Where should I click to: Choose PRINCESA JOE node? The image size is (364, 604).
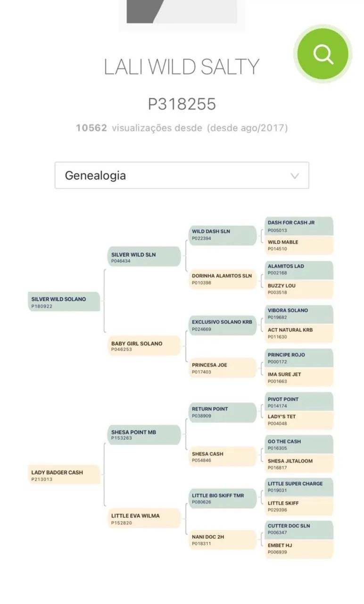click(223, 368)
